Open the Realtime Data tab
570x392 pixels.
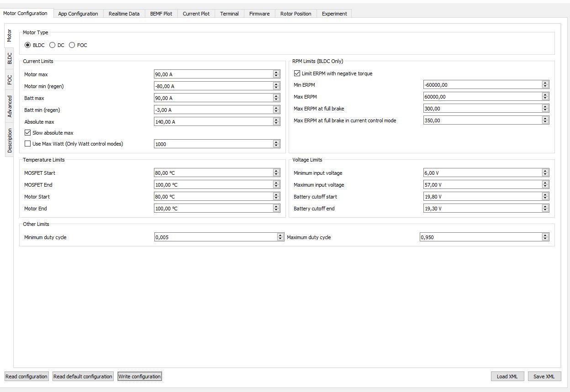coord(124,14)
